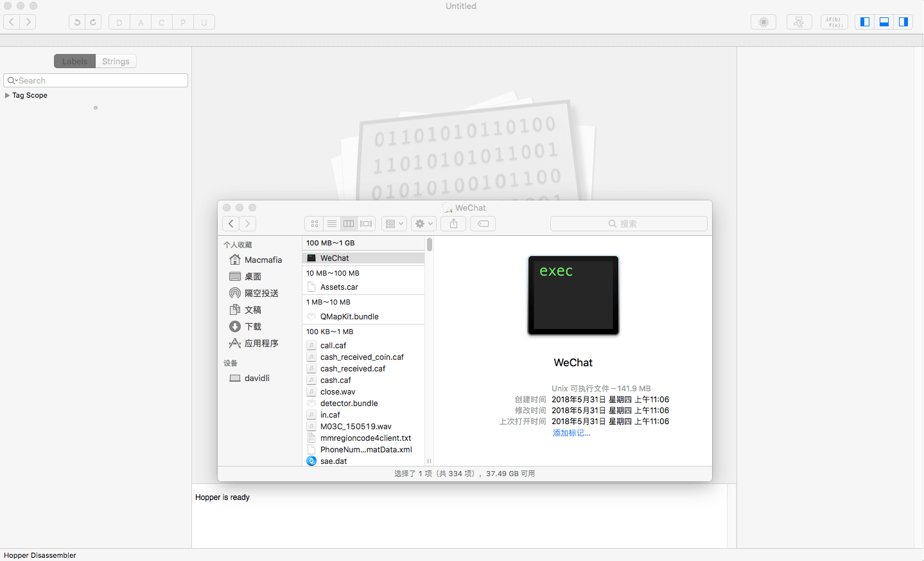This screenshot has height=561, width=924.
Task: Close the Finder WeChat window
Action: coord(227,208)
